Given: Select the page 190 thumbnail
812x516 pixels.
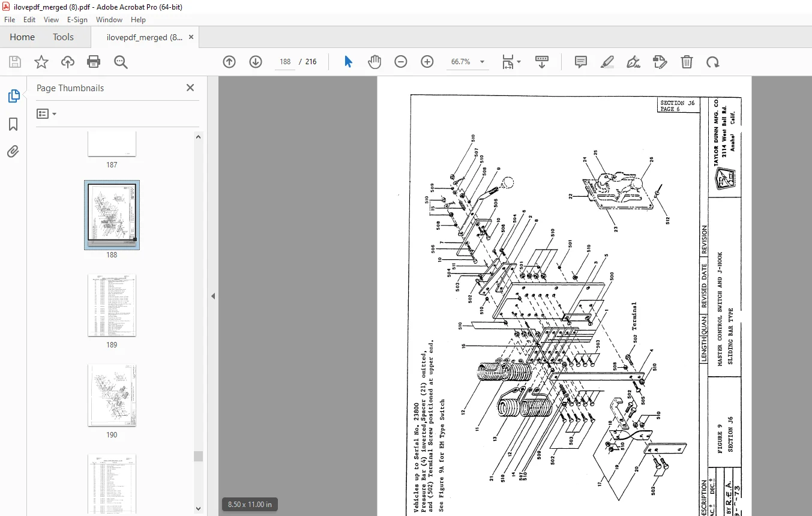Looking at the screenshot, I should coord(112,395).
